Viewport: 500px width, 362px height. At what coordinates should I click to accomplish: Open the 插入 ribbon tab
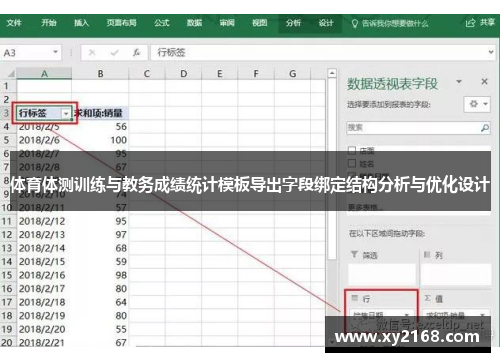[81, 23]
